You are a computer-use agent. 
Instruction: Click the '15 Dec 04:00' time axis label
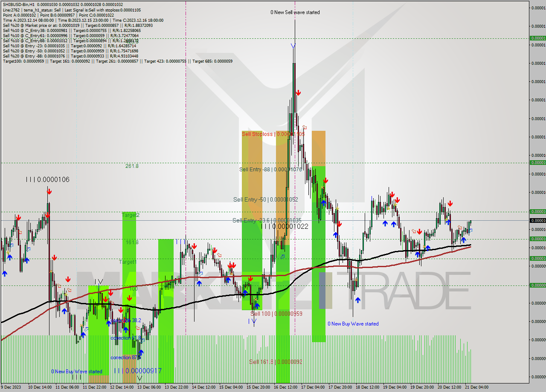[x=231, y=387]
